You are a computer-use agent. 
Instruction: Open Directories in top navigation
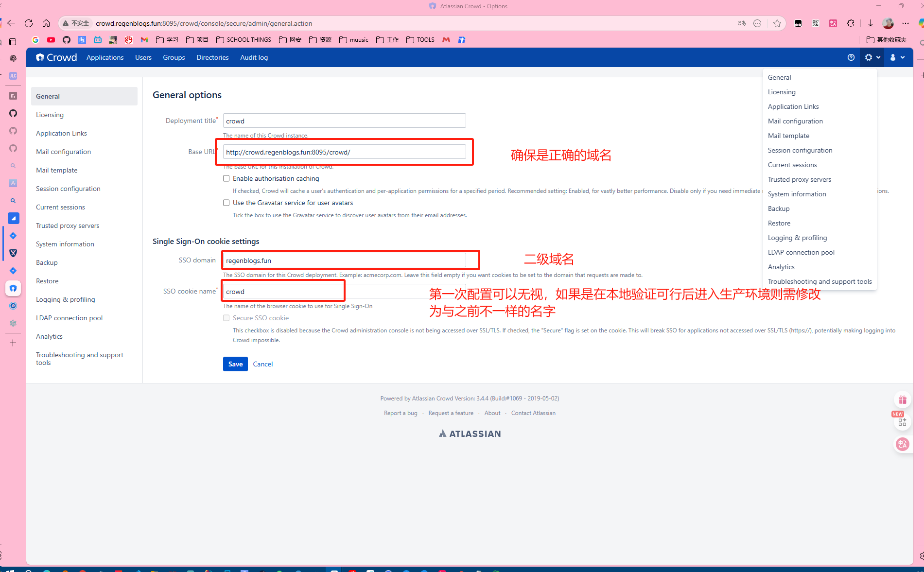pyautogui.click(x=212, y=57)
